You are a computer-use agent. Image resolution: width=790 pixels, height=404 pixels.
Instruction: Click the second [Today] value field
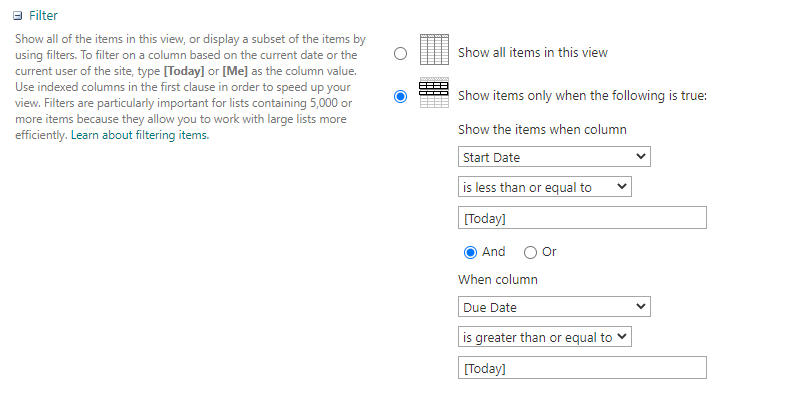click(582, 368)
